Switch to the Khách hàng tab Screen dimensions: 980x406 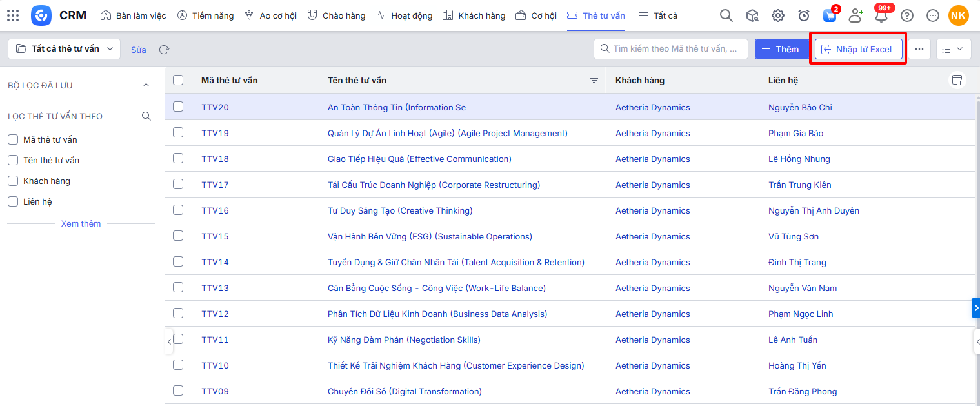(474, 15)
